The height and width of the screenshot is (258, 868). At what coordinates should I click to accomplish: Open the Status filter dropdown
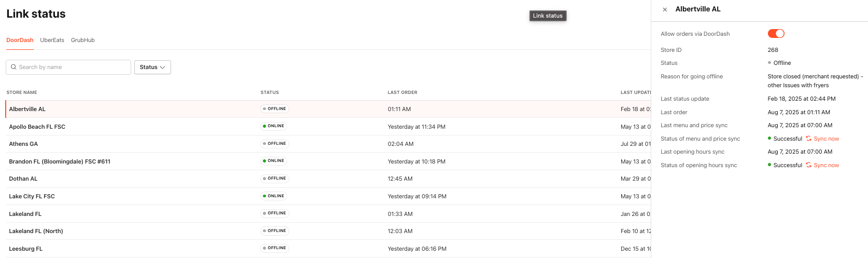pos(152,67)
